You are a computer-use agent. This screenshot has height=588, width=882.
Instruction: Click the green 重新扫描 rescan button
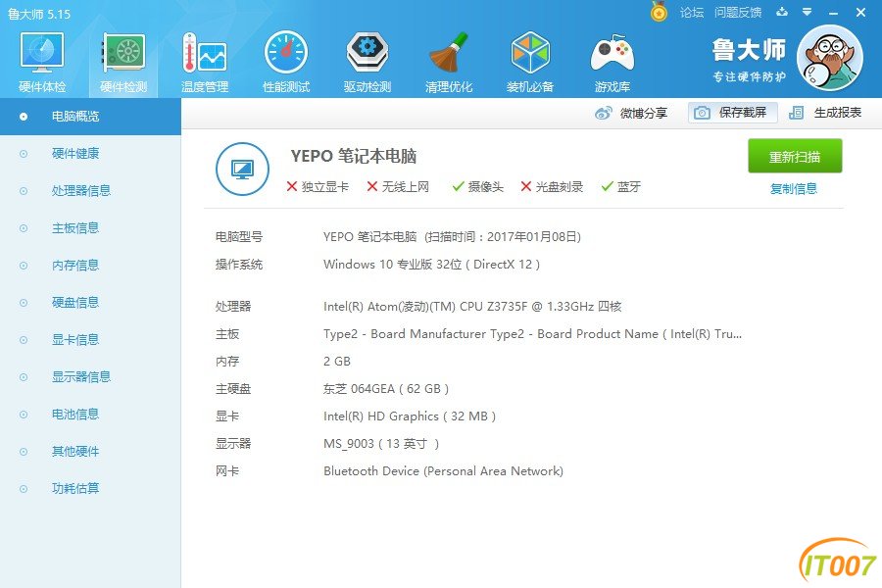coord(795,156)
